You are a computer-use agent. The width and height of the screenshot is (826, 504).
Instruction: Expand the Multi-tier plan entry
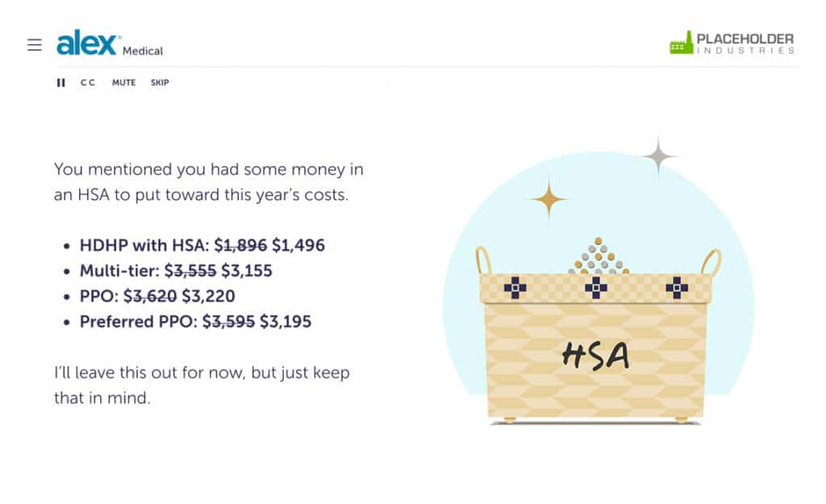(175, 271)
